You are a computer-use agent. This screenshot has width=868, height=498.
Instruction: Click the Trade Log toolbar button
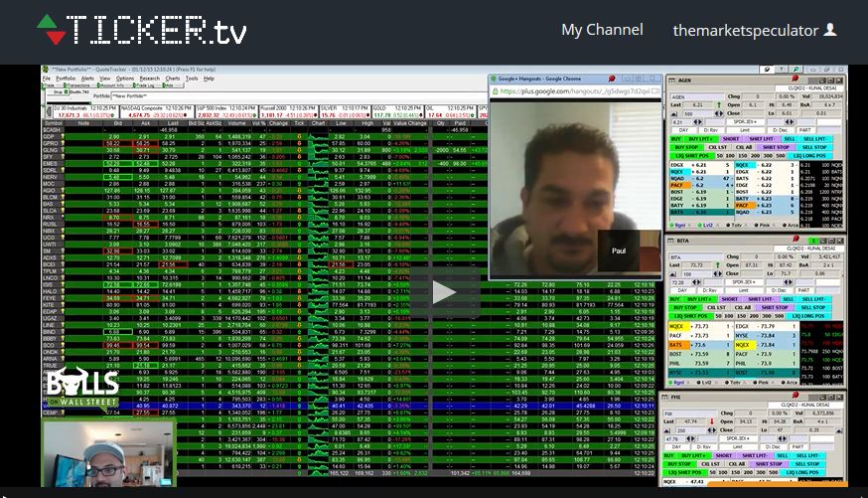[x=144, y=85]
